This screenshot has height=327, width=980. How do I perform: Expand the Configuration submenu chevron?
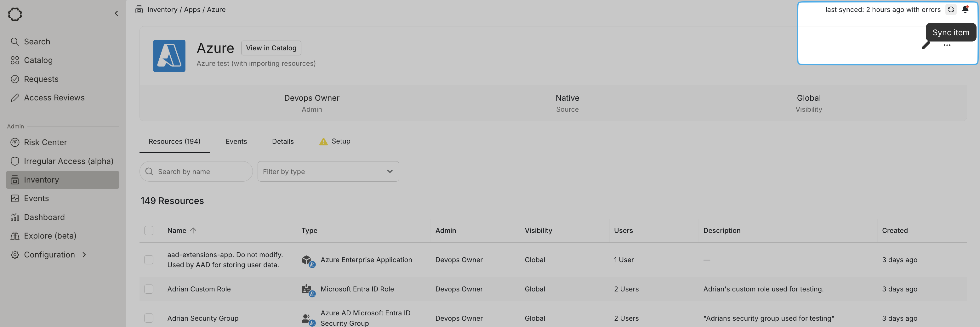84,254
